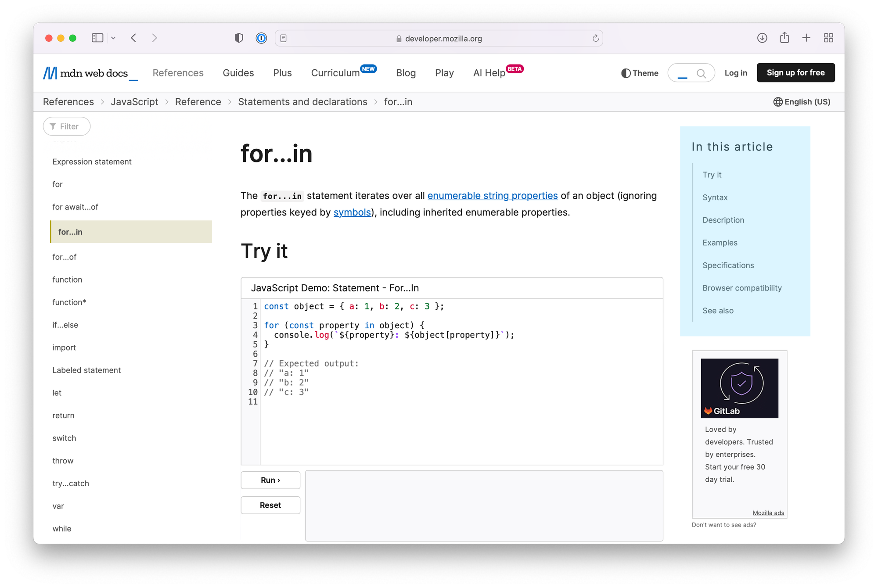The width and height of the screenshot is (878, 588).
Task: Click the MDN web docs logo
Action: (x=90, y=73)
